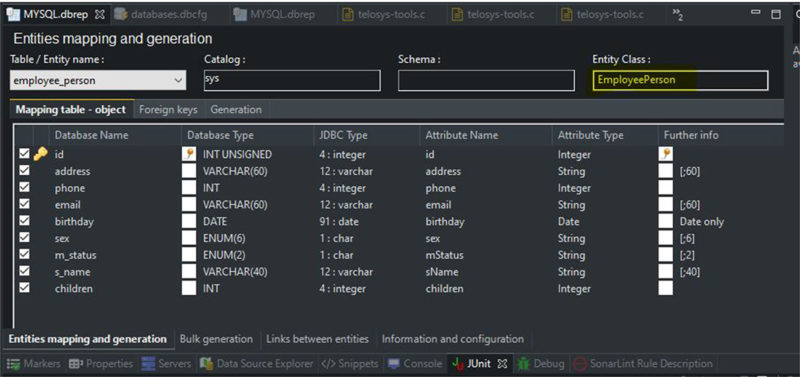
Task: Click the Properties view icon
Action: coord(76,364)
